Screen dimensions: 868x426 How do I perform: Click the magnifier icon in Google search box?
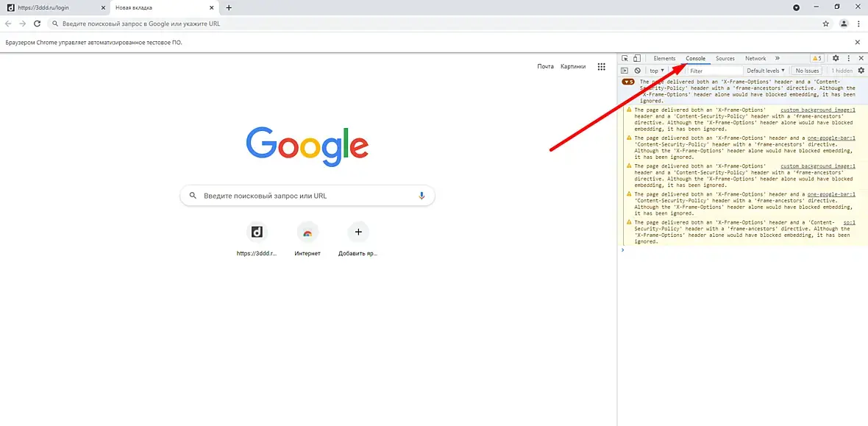click(193, 196)
